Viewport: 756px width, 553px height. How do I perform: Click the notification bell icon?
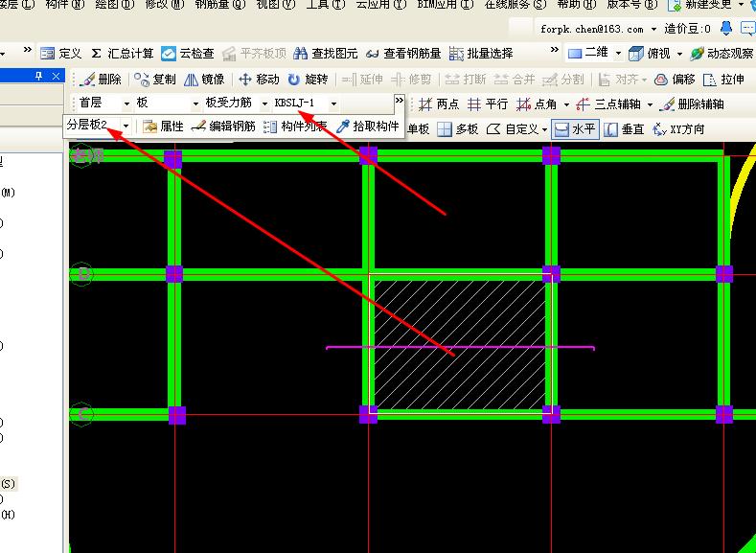(x=726, y=28)
